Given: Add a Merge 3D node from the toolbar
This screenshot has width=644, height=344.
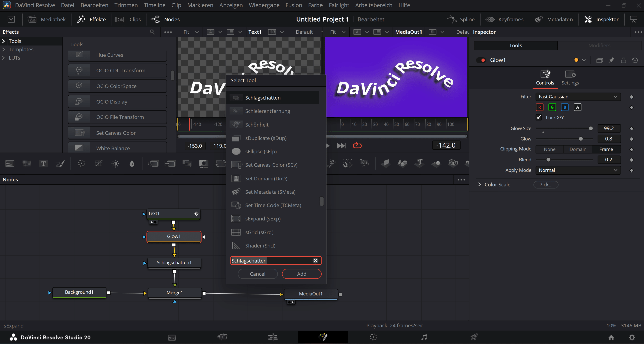Looking at the screenshot, I should [x=436, y=164].
